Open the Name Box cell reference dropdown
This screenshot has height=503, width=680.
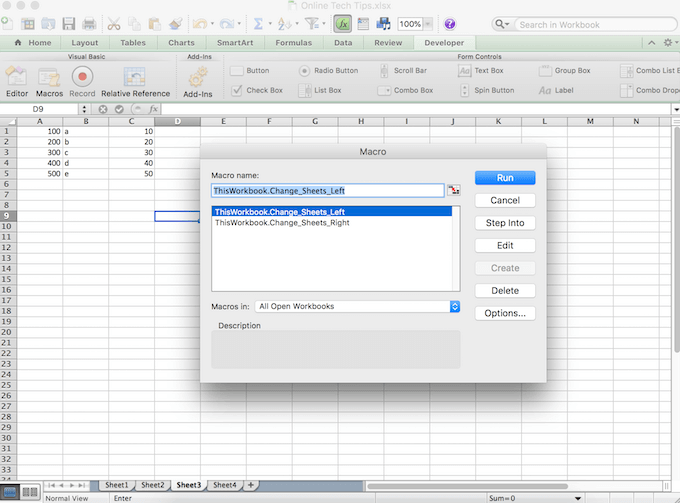pyautogui.click(x=84, y=108)
